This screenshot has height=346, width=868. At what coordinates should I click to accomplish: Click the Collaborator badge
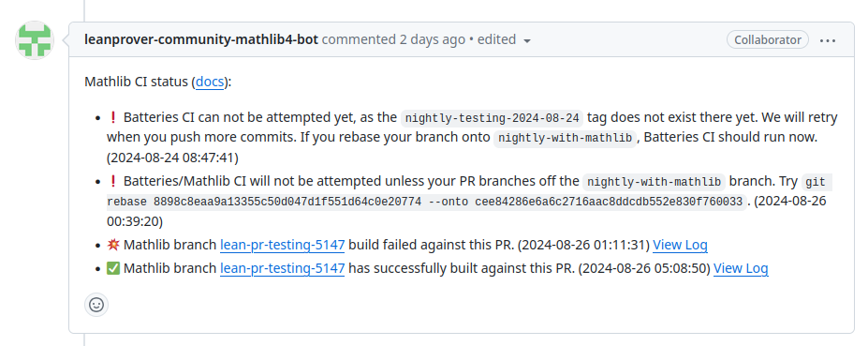[x=767, y=40]
